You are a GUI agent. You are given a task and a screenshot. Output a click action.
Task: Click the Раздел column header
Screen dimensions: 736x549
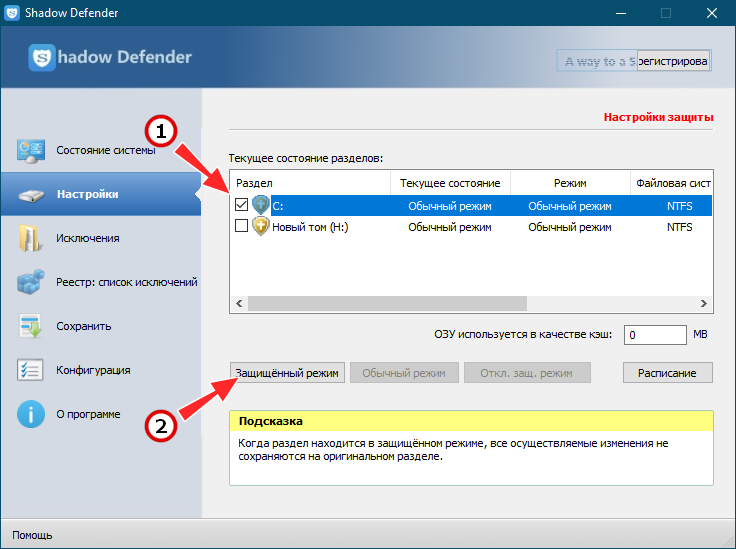click(310, 183)
